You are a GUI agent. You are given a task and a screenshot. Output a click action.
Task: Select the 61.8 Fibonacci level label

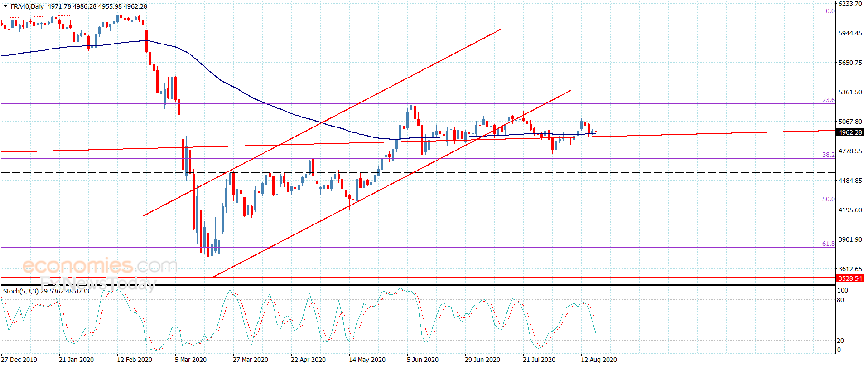tap(828, 244)
